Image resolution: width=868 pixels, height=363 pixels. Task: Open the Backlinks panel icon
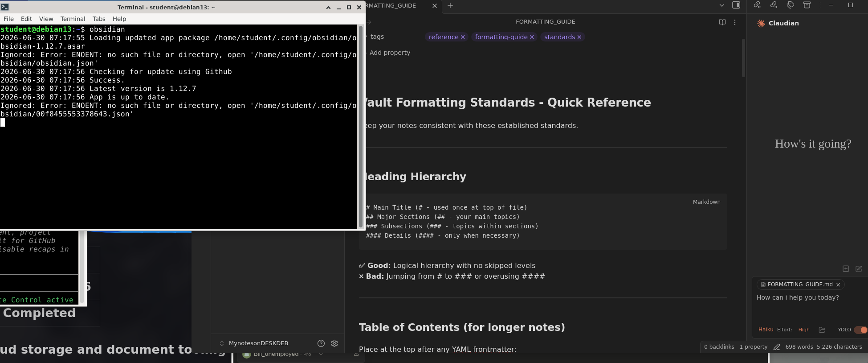pos(757,5)
